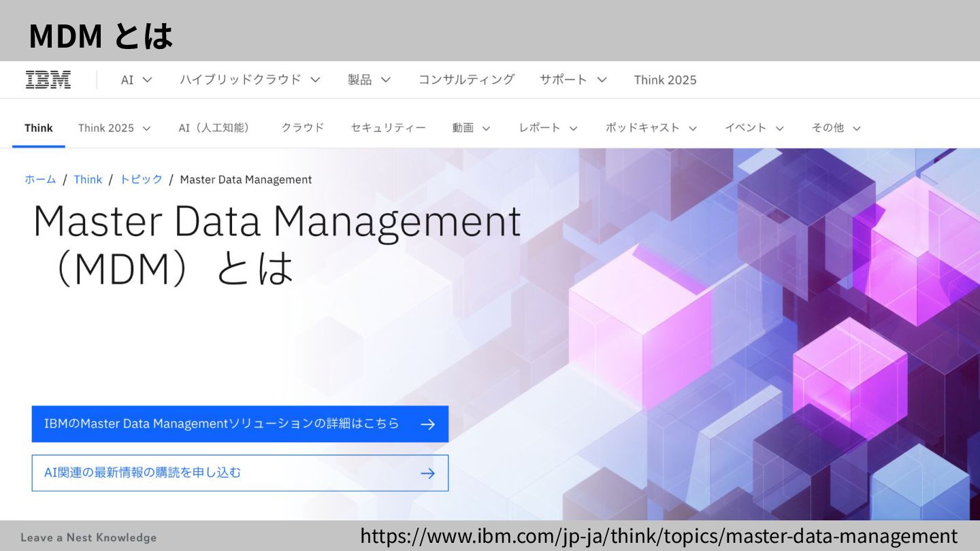Open Think 2025 in the top navigation bar
980x551 pixels.
pyautogui.click(x=665, y=80)
